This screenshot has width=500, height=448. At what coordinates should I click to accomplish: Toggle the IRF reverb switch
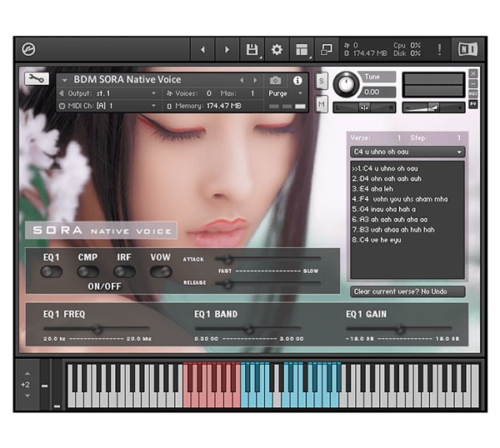[x=124, y=271]
